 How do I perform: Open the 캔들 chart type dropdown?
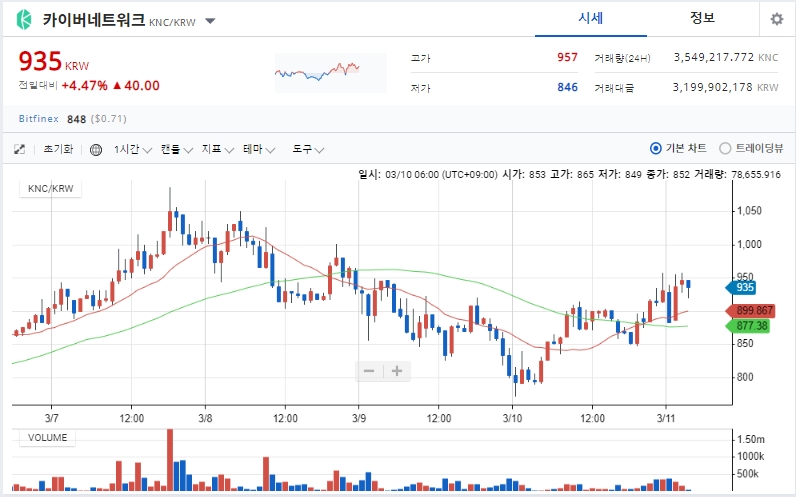177,149
